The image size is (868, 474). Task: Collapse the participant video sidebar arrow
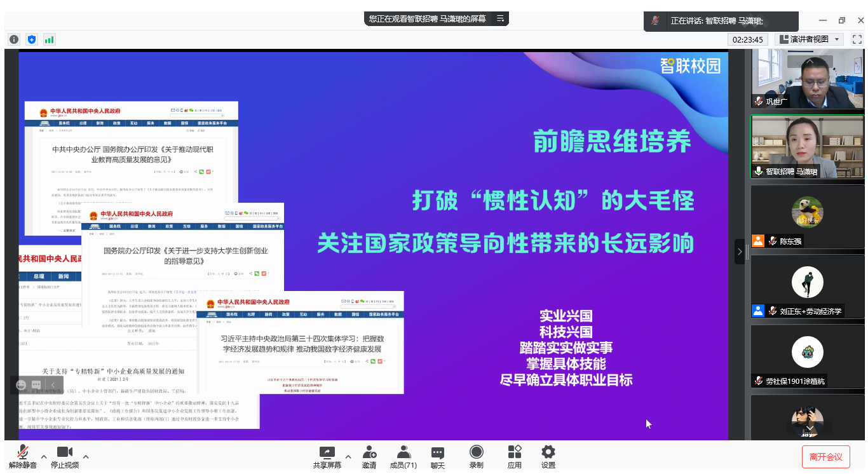(x=739, y=252)
